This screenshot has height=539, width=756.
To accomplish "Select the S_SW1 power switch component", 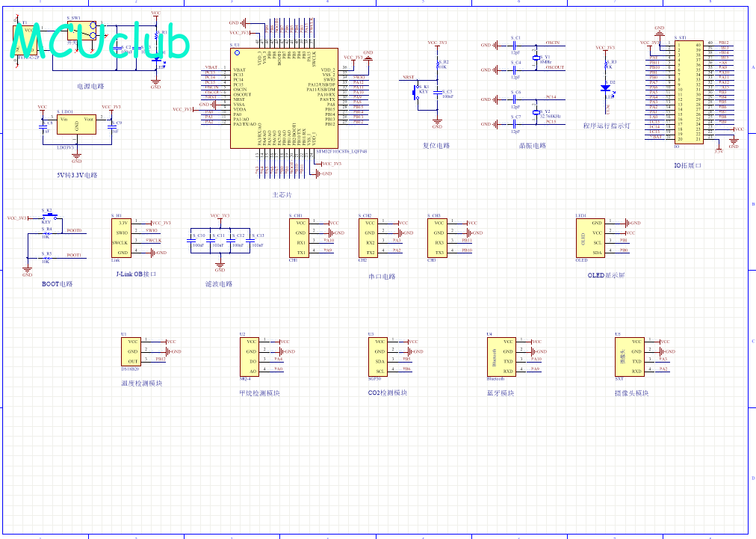I will (82, 31).
